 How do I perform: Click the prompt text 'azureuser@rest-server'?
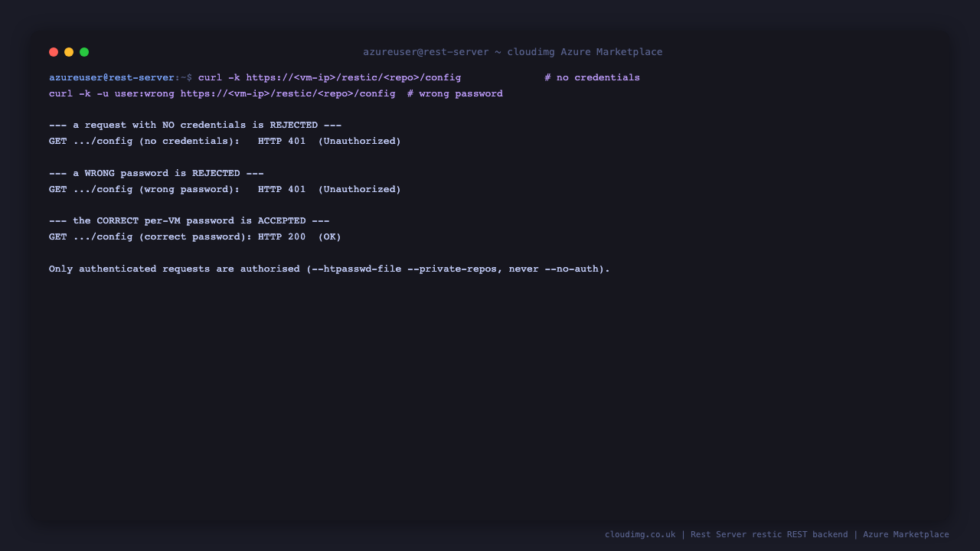click(x=112, y=77)
